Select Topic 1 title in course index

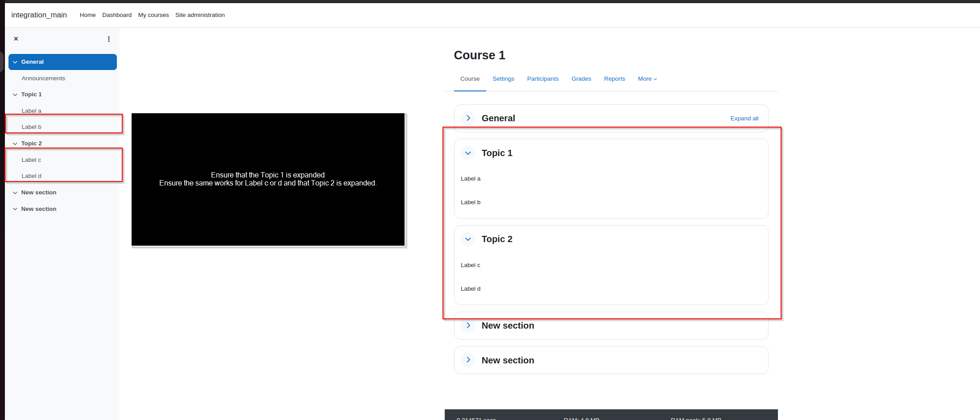(x=31, y=95)
